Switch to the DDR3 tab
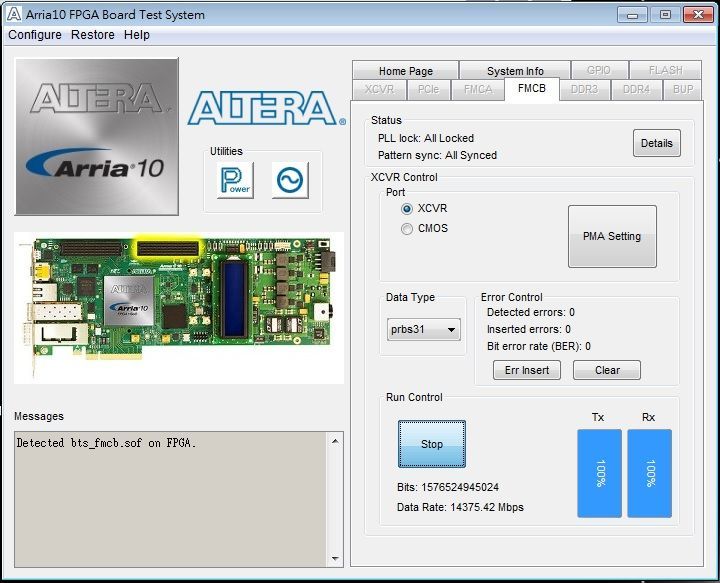This screenshot has height=583, width=720. pos(584,89)
